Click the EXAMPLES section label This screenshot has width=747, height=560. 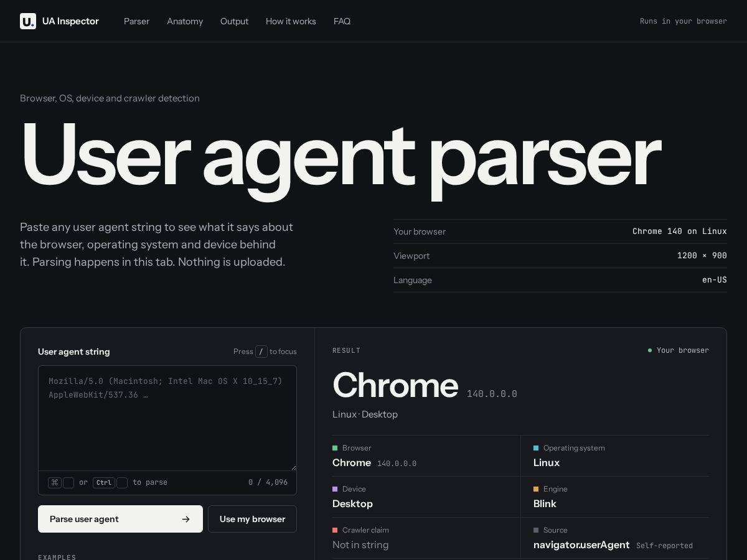[x=57, y=558]
